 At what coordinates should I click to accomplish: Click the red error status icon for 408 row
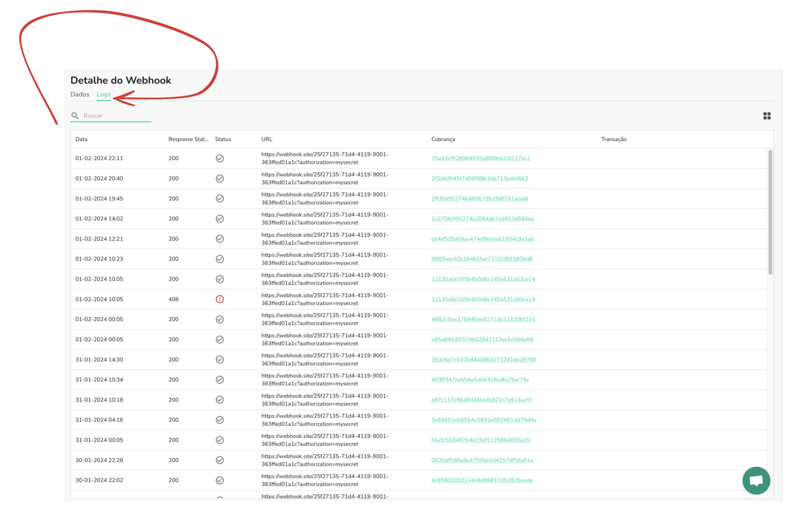220,299
